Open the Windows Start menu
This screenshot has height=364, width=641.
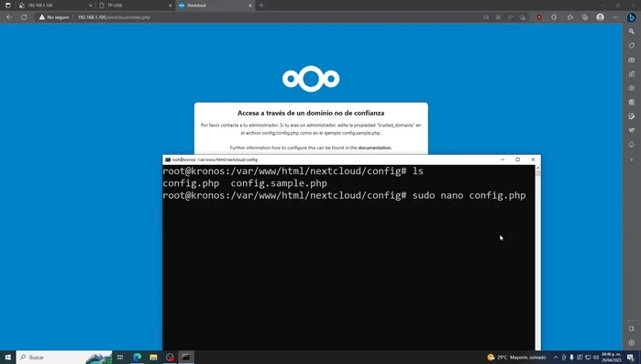click(7, 357)
